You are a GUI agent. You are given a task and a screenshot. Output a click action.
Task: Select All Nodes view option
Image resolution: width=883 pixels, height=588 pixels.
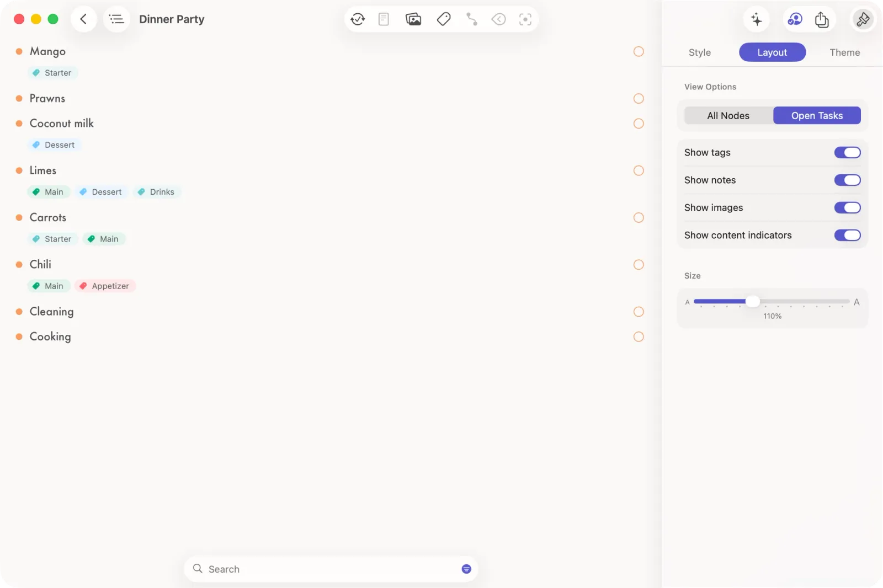click(x=728, y=115)
